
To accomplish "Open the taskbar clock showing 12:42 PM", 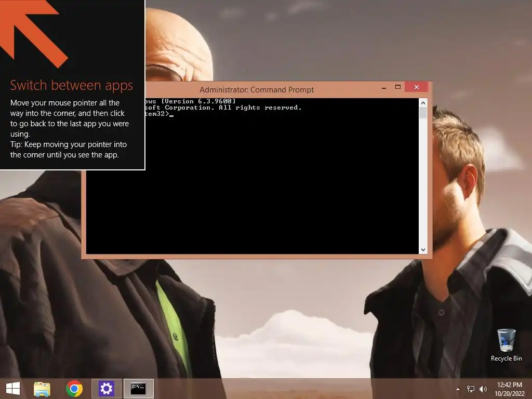I will pyautogui.click(x=510, y=385).
